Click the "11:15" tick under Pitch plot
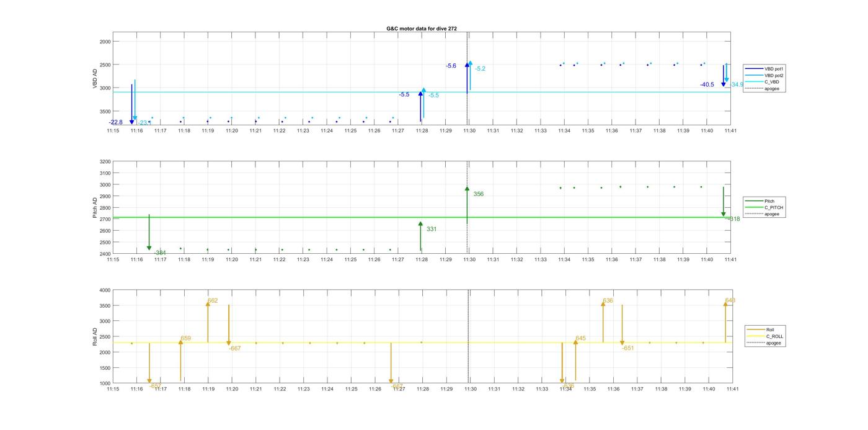This screenshot has width=868, height=430. (113, 259)
